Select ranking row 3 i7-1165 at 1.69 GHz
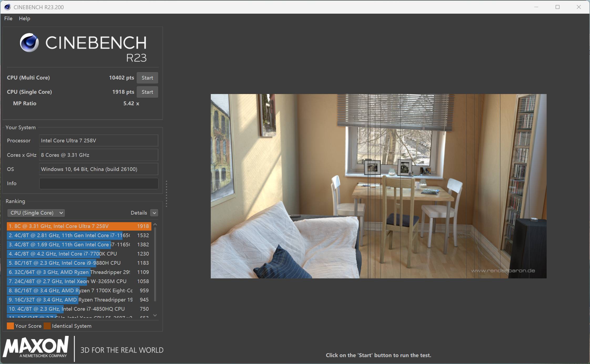590x364 pixels. click(x=79, y=245)
